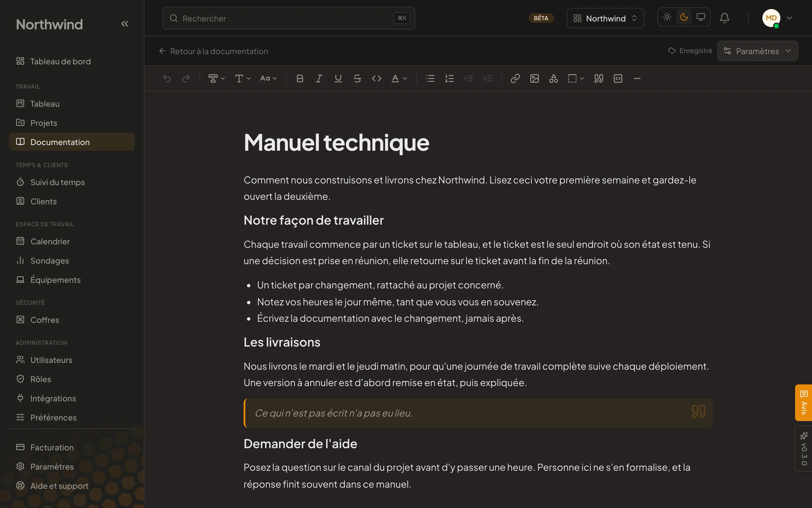Insert a horizontal rule
Screen dimensions: 812x508
tap(637, 79)
